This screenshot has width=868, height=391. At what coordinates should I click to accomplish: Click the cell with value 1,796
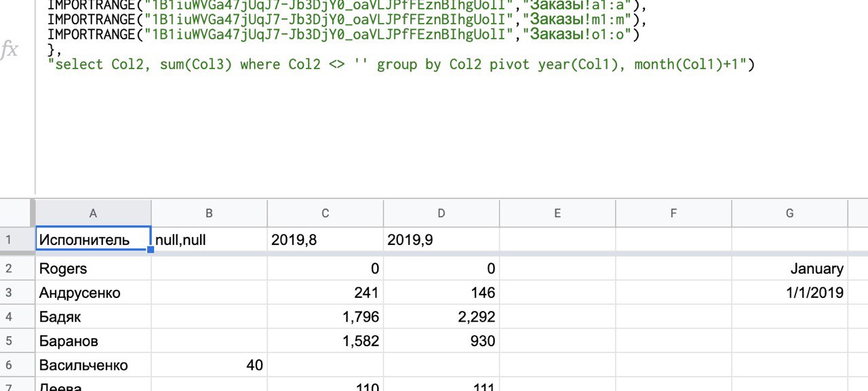(325, 317)
